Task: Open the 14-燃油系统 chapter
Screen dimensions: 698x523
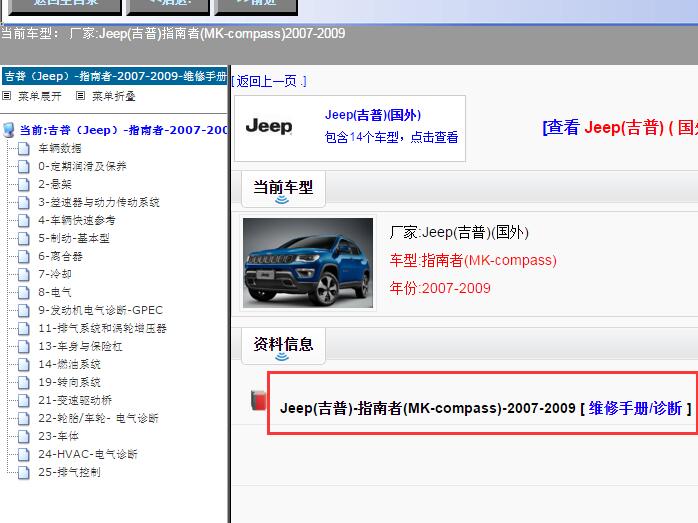Action: tap(69, 364)
